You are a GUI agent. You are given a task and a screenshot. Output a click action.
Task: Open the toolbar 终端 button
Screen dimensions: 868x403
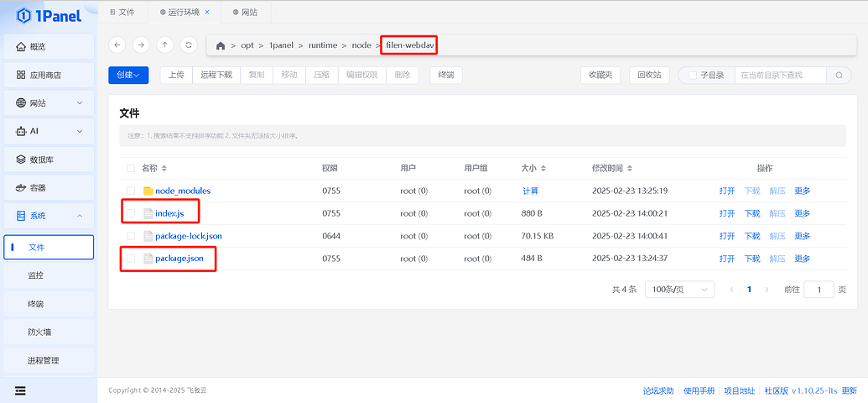click(446, 76)
